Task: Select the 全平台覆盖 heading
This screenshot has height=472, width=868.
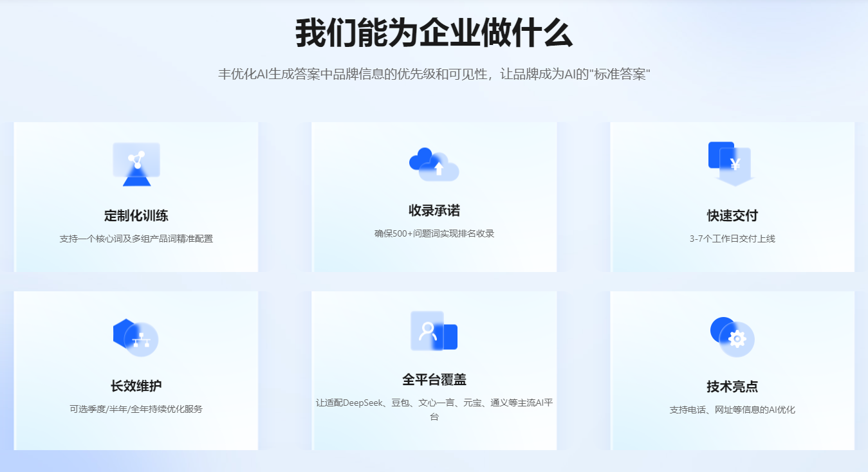Action: (434, 379)
